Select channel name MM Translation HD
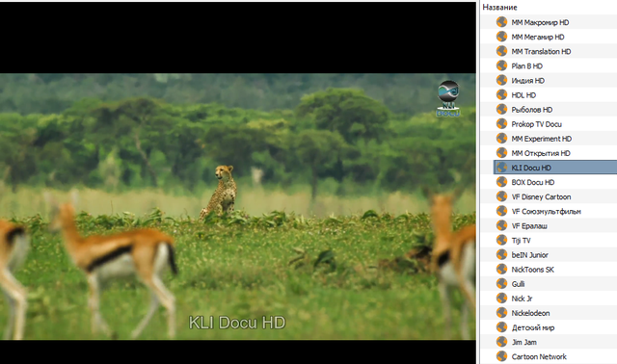Image resolution: width=617 pixels, height=364 pixels. (x=541, y=51)
